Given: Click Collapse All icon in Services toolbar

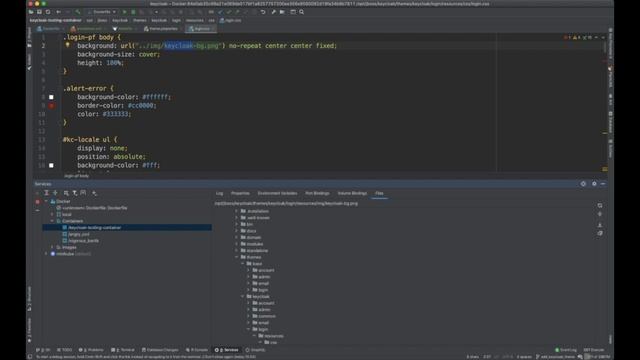Looking at the screenshot, I should pos(55,193).
